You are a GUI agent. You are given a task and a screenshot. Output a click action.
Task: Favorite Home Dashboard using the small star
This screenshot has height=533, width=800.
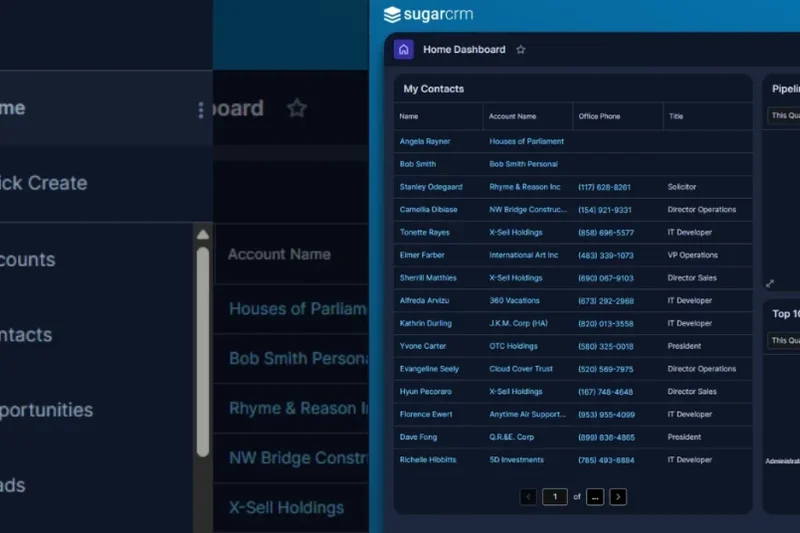520,50
